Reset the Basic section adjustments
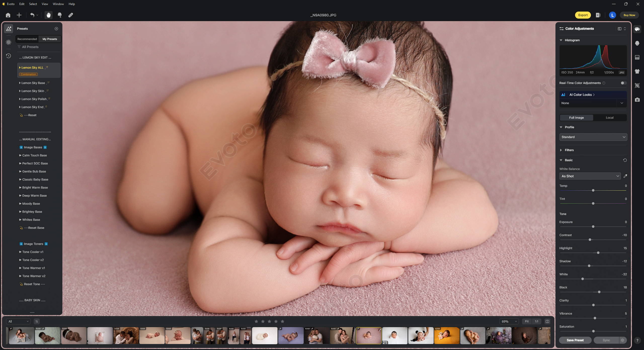Image resolution: width=644 pixels, height=350 pixels. (x=625, y=160)
